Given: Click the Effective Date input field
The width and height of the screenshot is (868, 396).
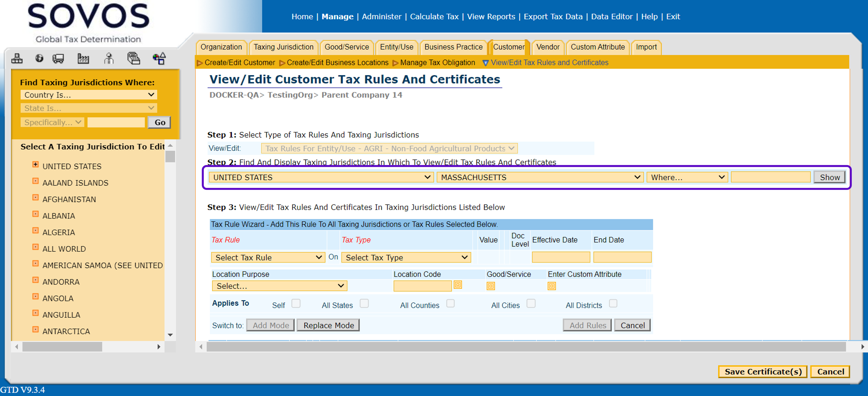Looking at the screenshot, I should click(561, 257).
